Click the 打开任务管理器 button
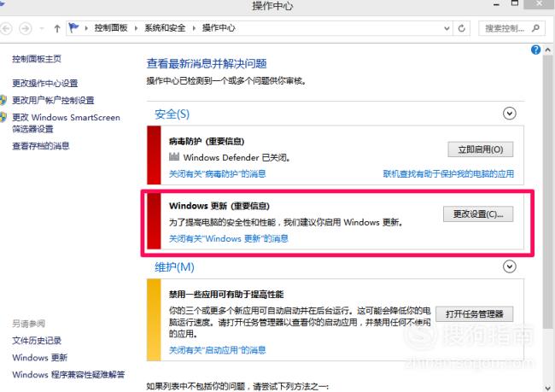The height and width of the screenshot is (392, 555). click(474, 313)
